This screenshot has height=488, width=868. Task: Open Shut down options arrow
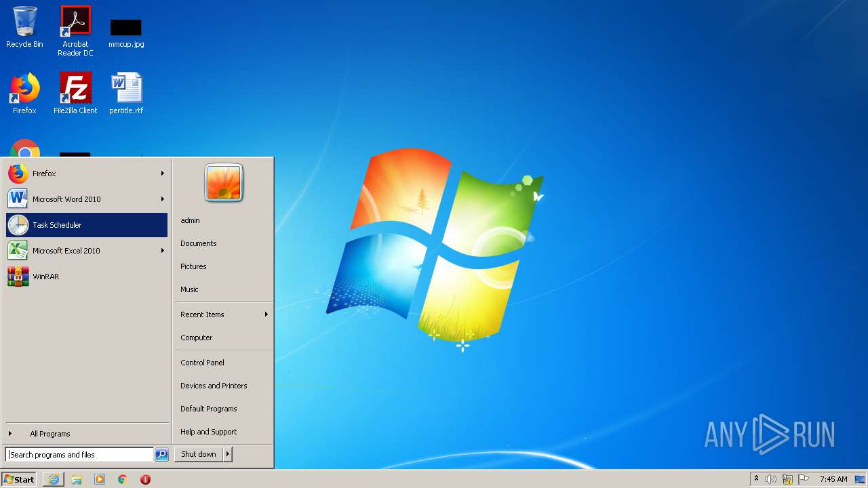pyautogui.click(x=228, y=454)
